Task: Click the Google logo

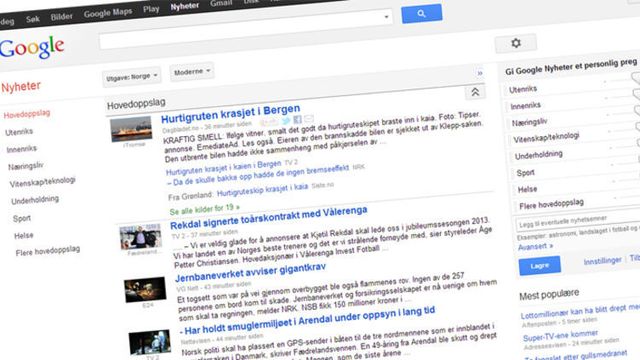Action: point(32,48)
